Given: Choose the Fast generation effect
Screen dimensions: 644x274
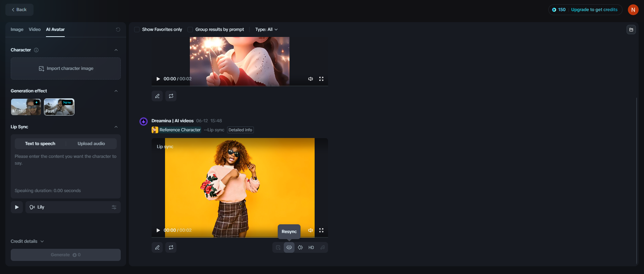Looking at the screenshot, I should [x=59, y=107].
